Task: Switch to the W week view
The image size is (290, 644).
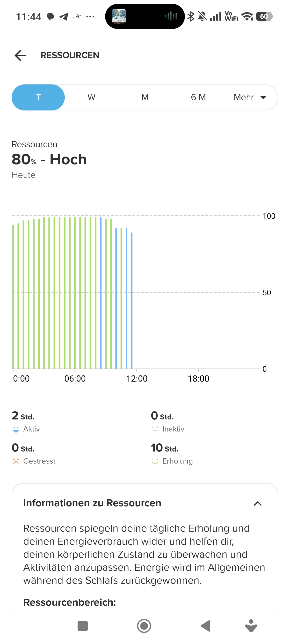Action: (x=91, y=97)
